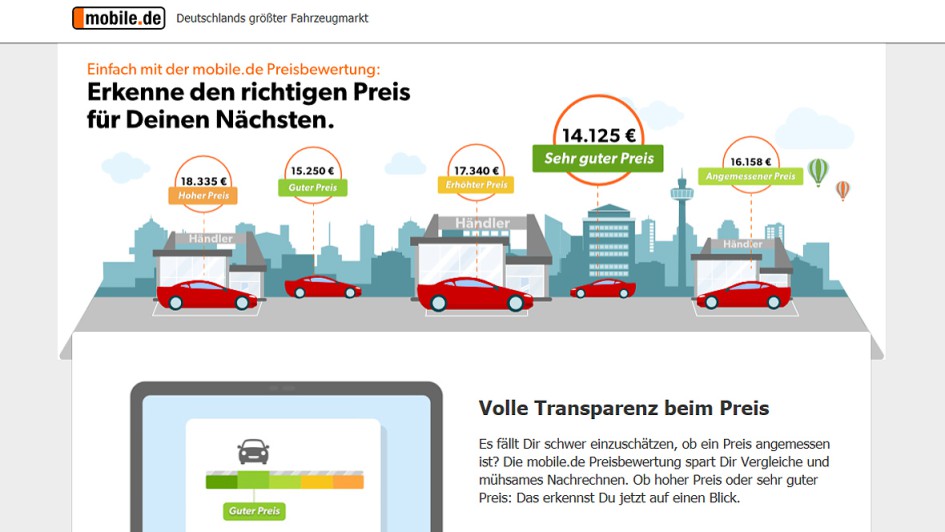Click 'Volle Transparenz beim Preis' heading
The width and height of the screenshot is (945, 532).
624,408
